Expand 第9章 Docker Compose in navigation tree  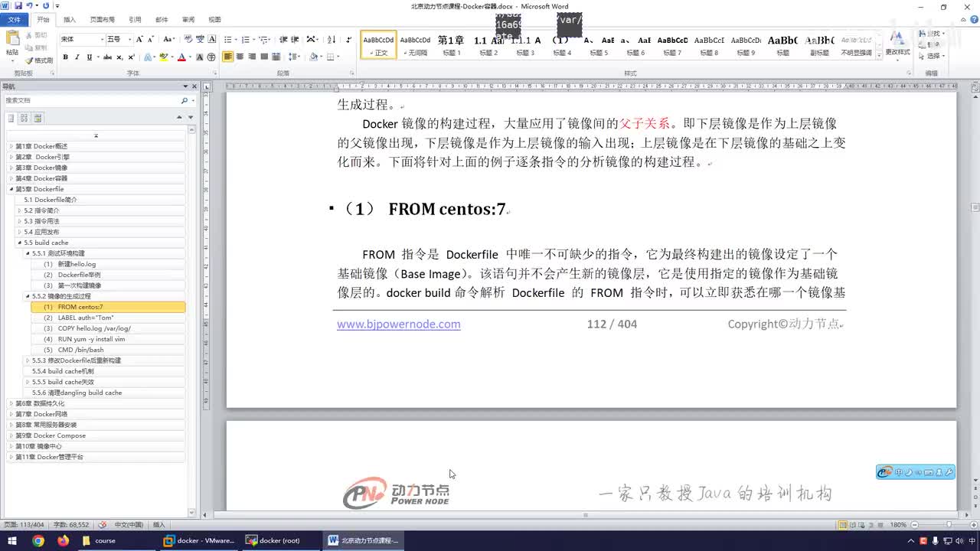(x=11, y=435)
